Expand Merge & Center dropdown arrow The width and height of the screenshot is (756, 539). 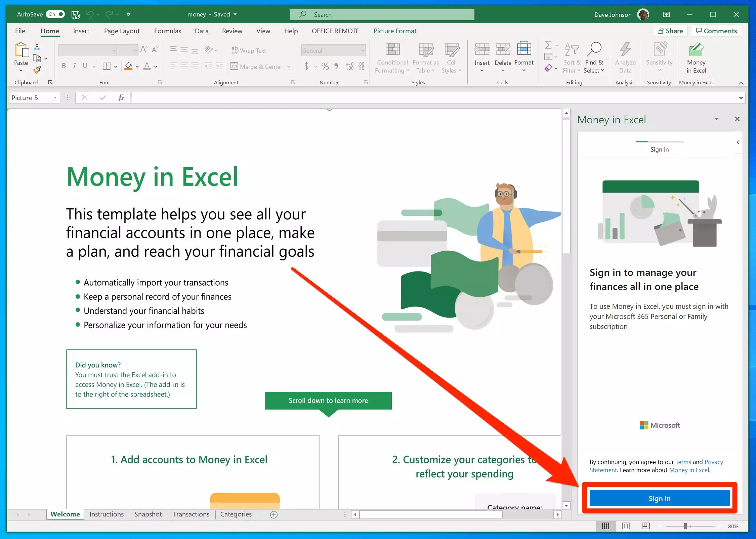pyautogui.click(x=289, y=67)
